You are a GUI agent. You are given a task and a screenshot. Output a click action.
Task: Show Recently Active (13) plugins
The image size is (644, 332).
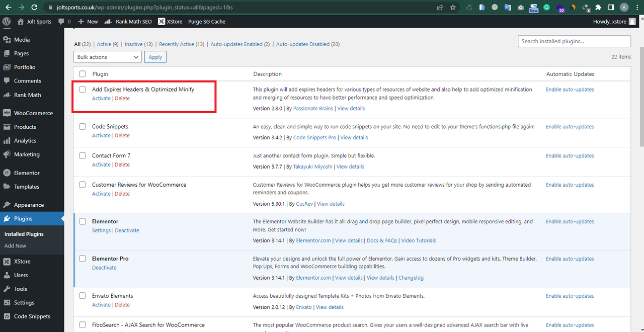coord(182,44)
